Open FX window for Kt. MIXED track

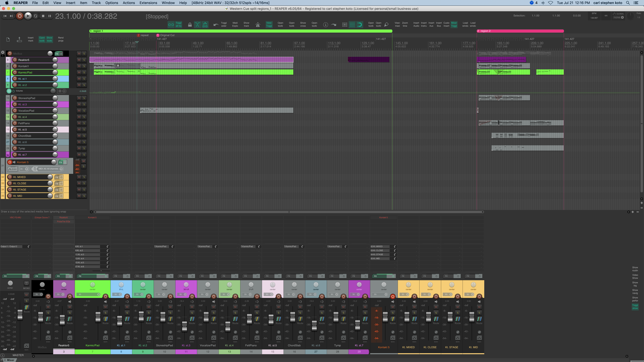tap(57, 177)
